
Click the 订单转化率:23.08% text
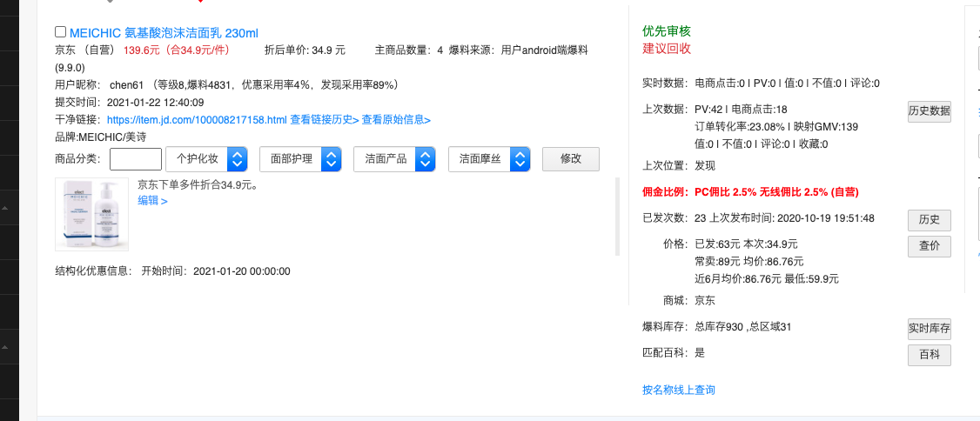(x=740, y=127)
